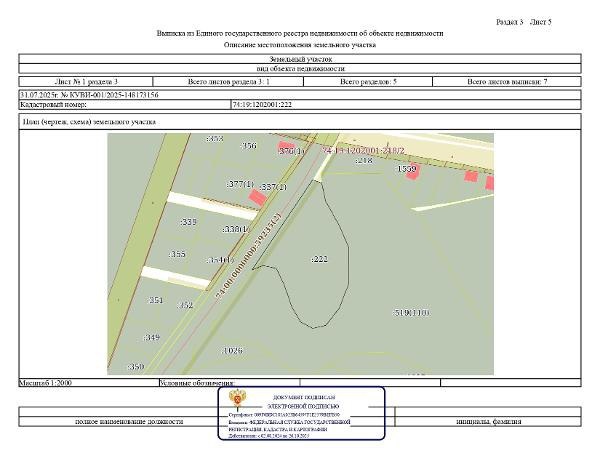The image size is (600, 464).
Task: Click the subtitle 'Описание местоположения земельного участка'
Action: coord(300,45)
